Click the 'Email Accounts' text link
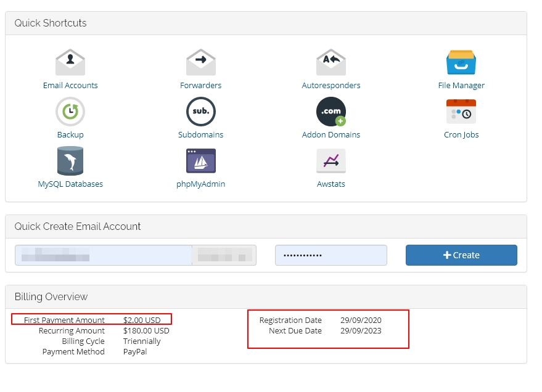The height and width of the screenshot is (392, 542). [70, 86]
